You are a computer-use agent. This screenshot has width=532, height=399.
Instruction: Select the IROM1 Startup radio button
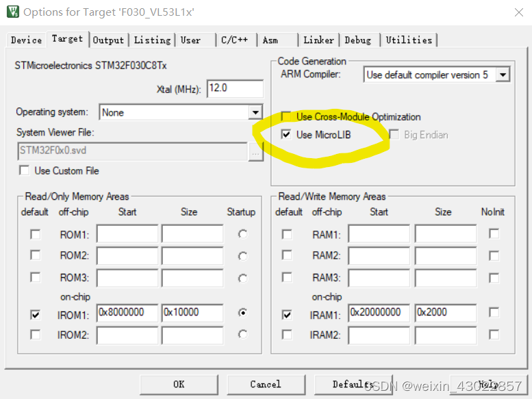242,312
